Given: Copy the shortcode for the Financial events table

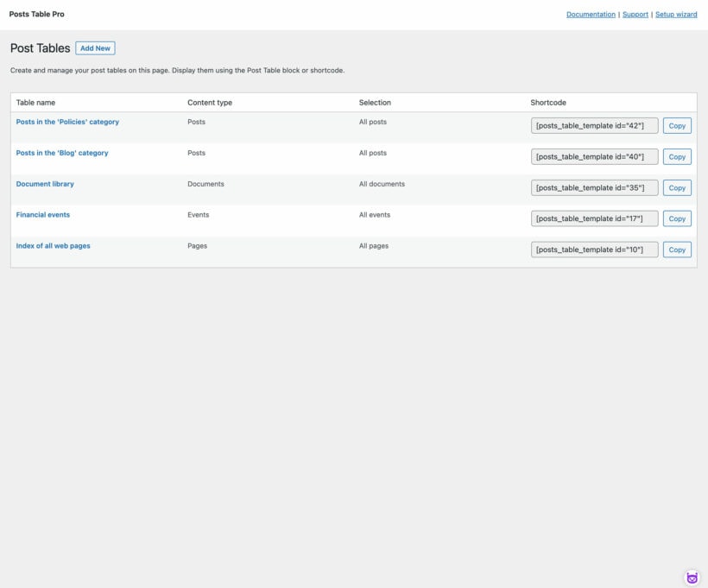Looking at the screenshot, I should click(677, 218).
